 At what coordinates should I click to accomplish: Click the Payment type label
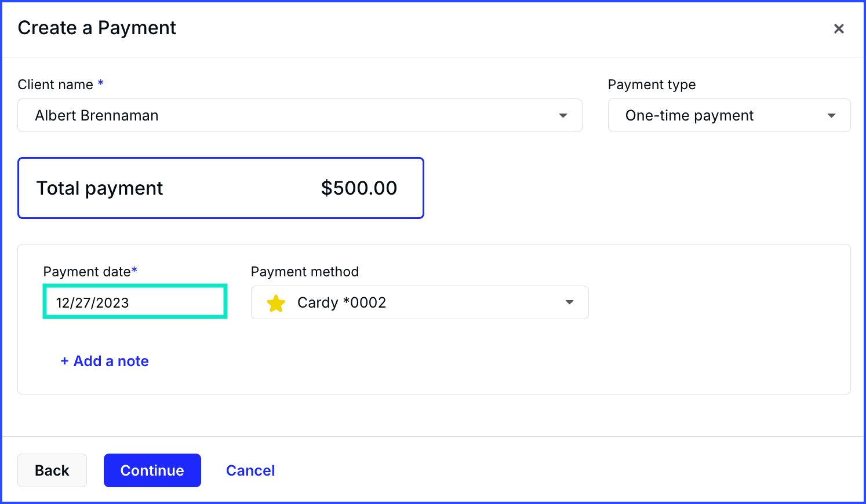point(652,85)
